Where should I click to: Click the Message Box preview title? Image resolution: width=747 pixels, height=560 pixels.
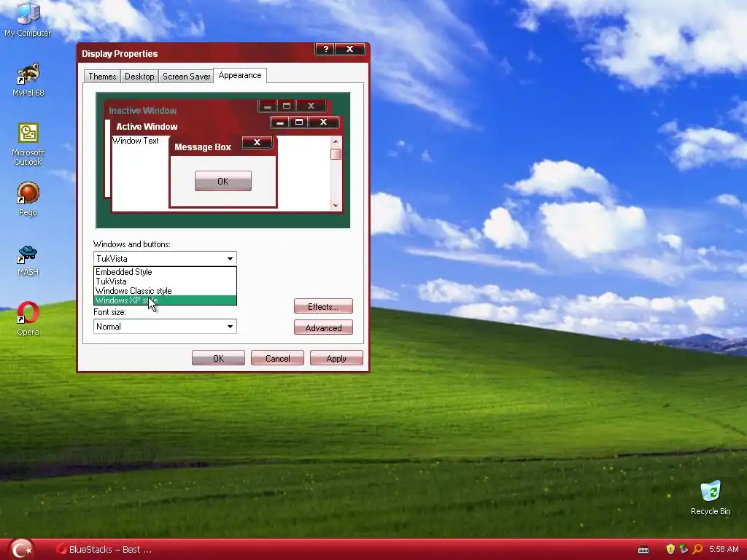point(203,147)
